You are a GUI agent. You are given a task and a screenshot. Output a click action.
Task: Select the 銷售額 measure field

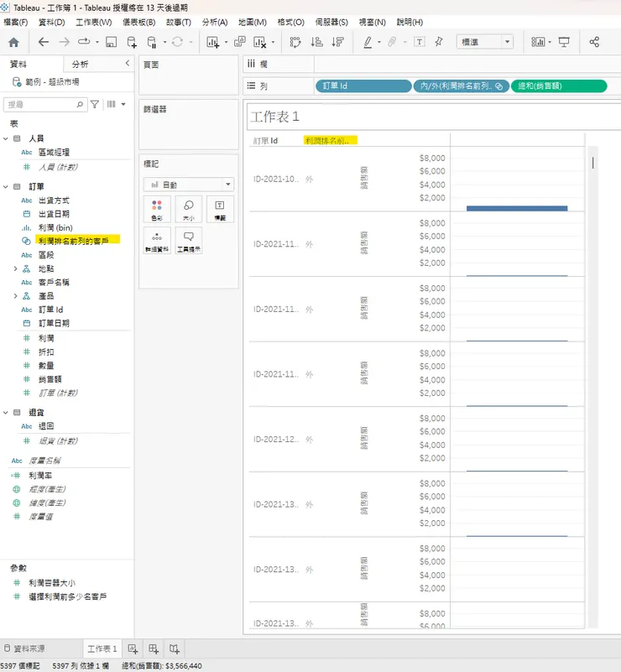(x=50, y=379)
